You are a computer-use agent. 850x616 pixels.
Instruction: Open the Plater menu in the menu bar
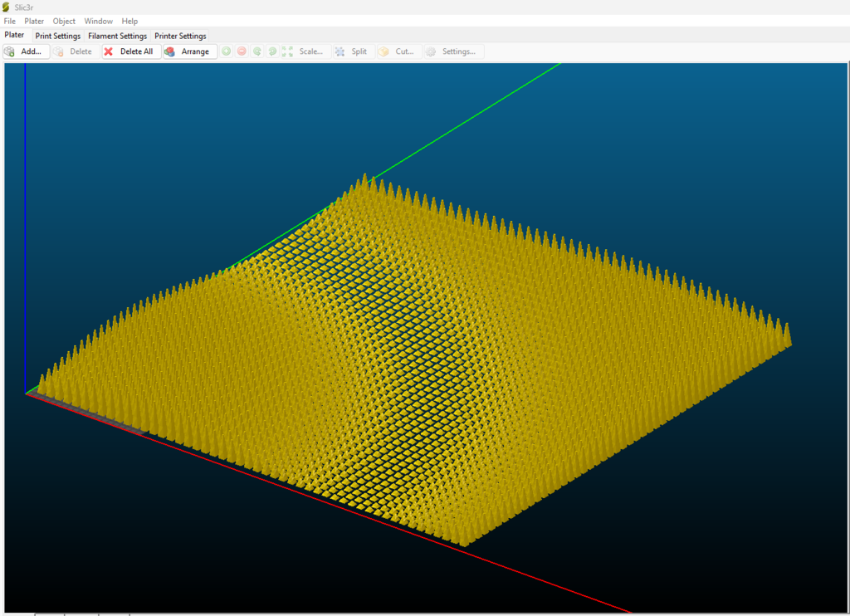click(34, 21)
